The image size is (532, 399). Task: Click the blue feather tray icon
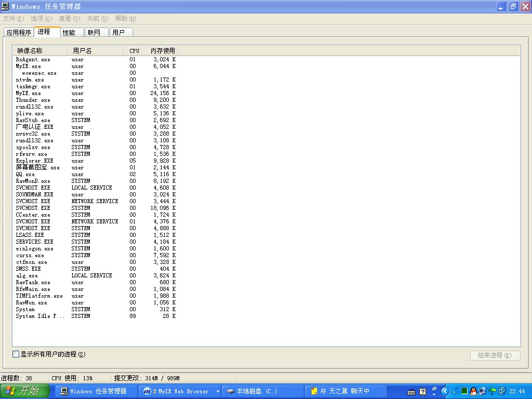point(455,392)
